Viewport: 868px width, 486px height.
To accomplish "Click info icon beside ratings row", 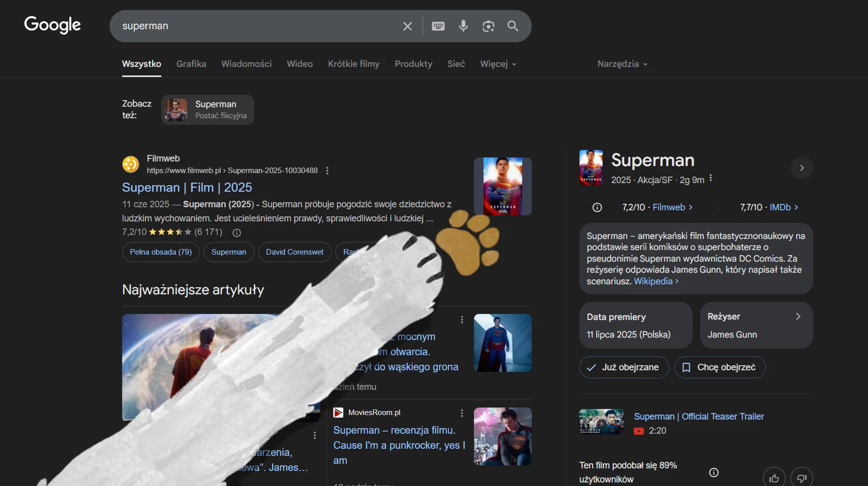I will pos(597,207).
